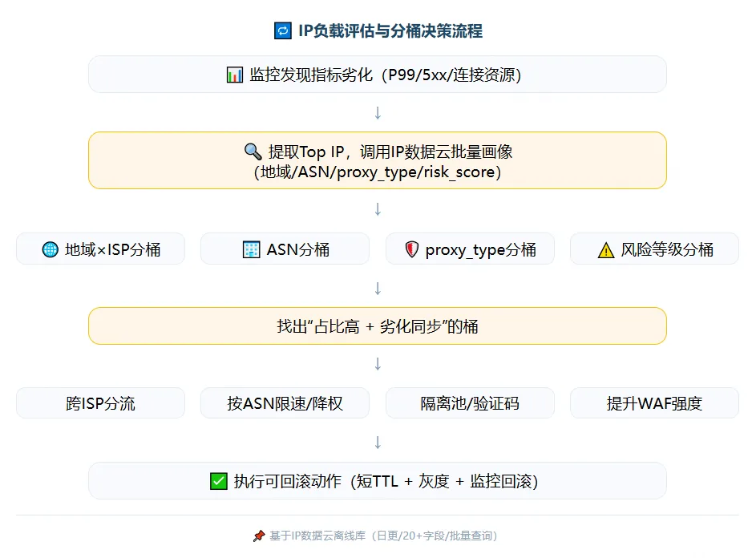Image resolution: width=756 pixels, height=558 pixels.
Task: Click the 提升WAF强度 action box
Action: [654, 403]
